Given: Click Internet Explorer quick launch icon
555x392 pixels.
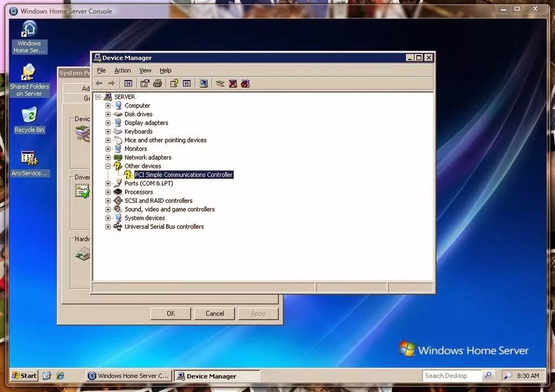Looking at the screenshot, I should (x=61, y=376).
